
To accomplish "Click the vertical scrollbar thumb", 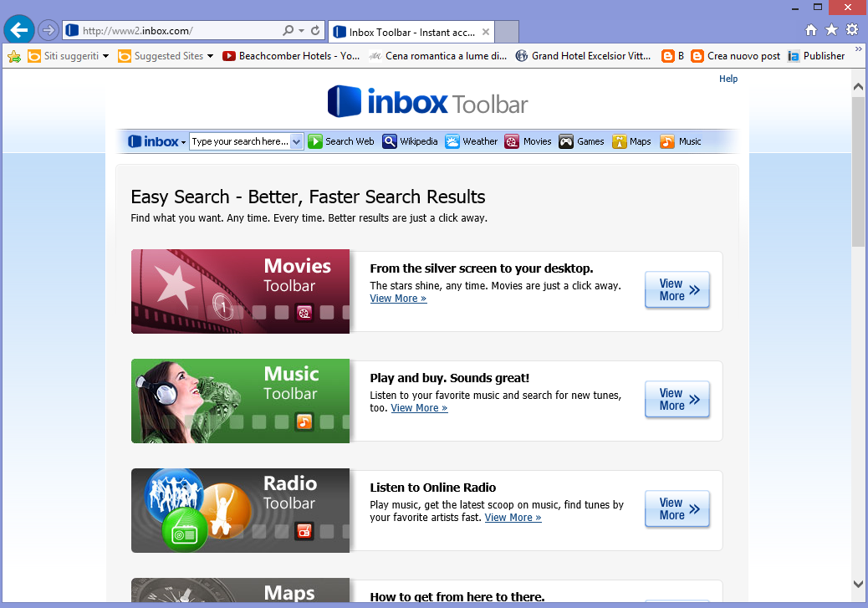I will (x=858, y=171).
